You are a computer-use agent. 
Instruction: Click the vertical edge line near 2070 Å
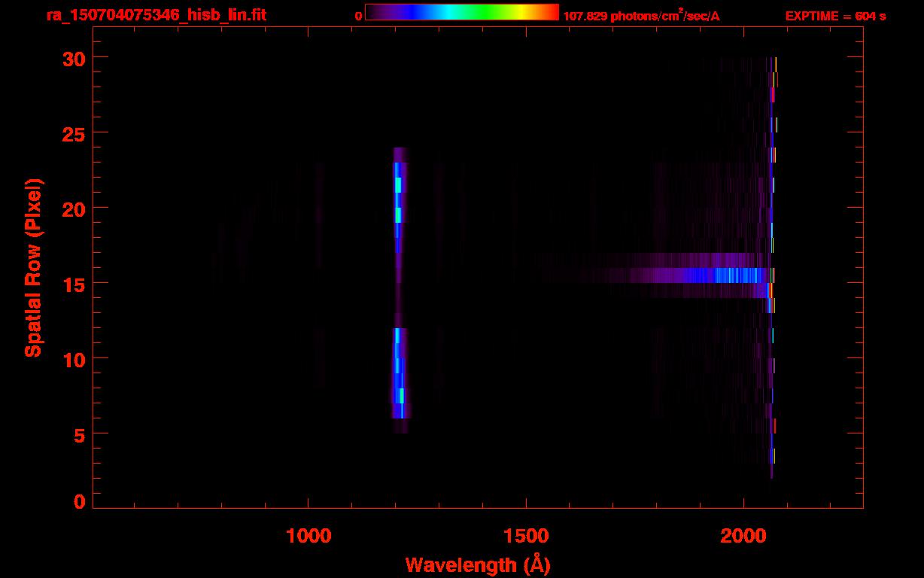pos(773,267)
